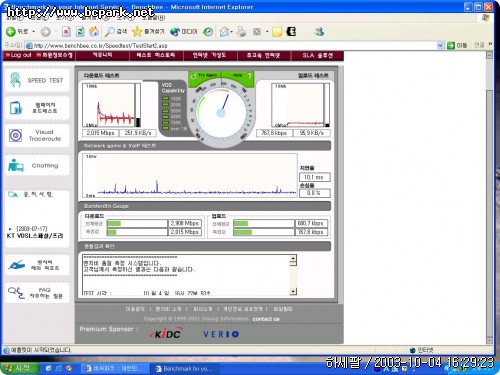Click the results text box scroll-down arrow

[293, 292]
